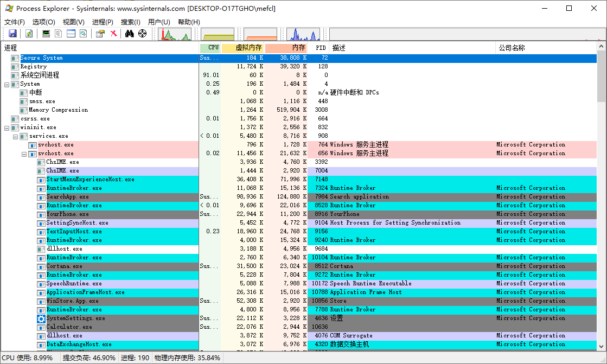Screen dimensions: 607x364
Task: Collapse the wininit.exe tree node
Action: click(7, 127)
